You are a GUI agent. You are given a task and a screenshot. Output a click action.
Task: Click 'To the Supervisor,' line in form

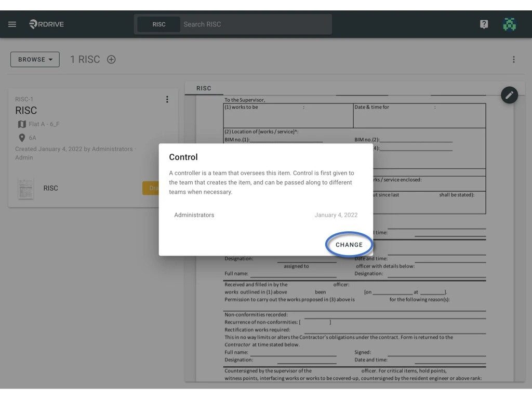[245, 100]
